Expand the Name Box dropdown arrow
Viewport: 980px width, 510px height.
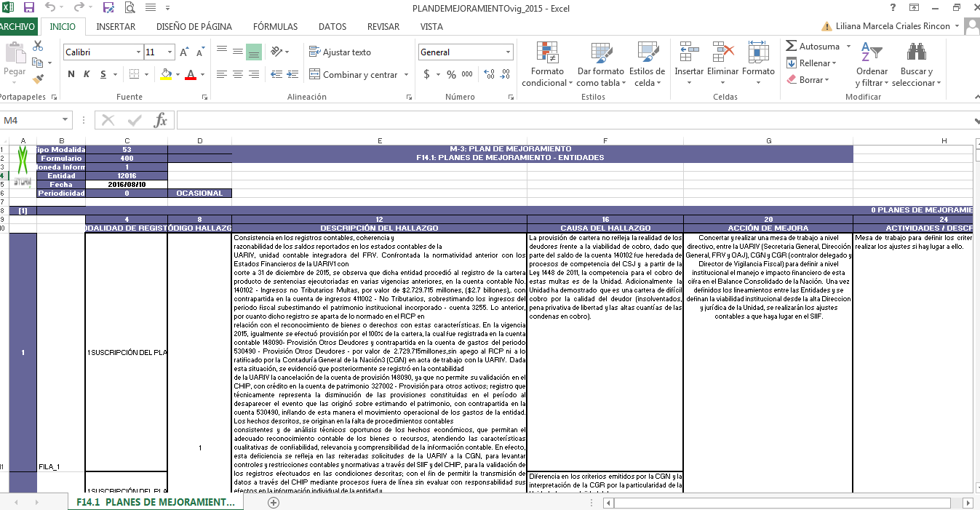[x=65, y=120]
